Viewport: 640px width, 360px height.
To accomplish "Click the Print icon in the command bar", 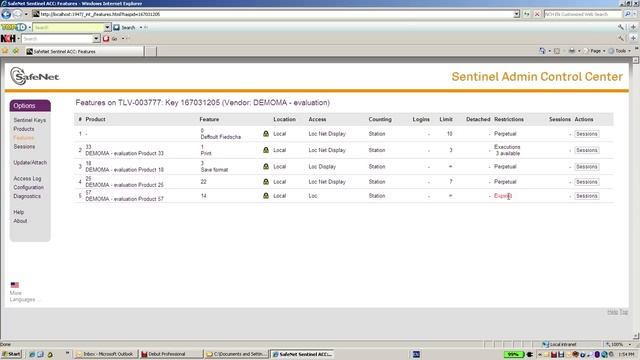I will [572, 51].
